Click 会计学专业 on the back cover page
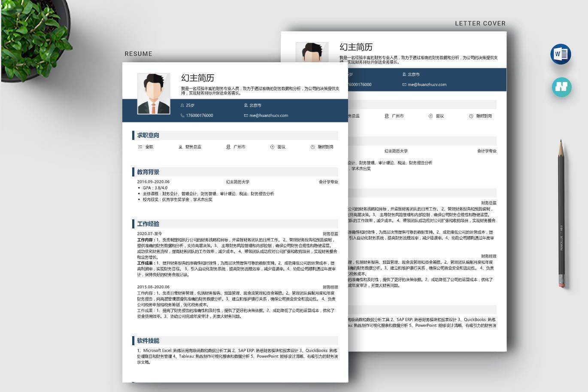Image resolution: width=588 pixels, height=392 pixels. 487,151
